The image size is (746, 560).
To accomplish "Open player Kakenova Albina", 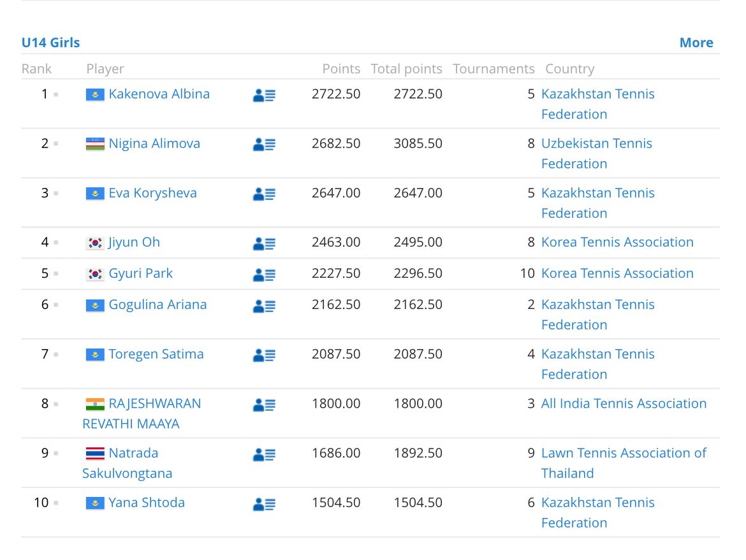I will point(159,94).
